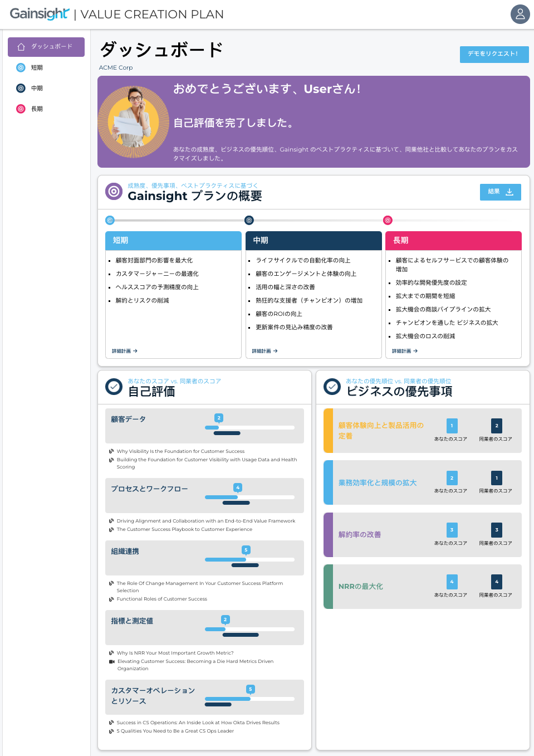Screen dimensions: 534x756
Task: Click 同業者のスコア badge for 顧客体験向上と製品活用の定着
Action: click(x=497, y=426)
